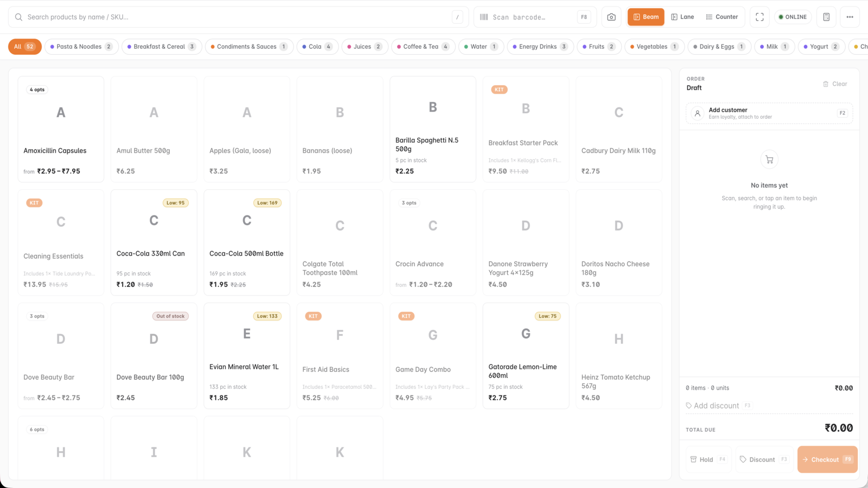Open Dove Beauty Bar 3 opts card
Image resolution: width=868 pixels, height=488 pixels.
61,356
